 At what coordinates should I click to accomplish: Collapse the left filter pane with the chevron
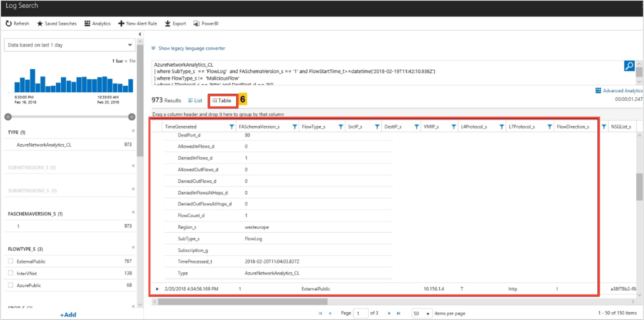point(140,34)
